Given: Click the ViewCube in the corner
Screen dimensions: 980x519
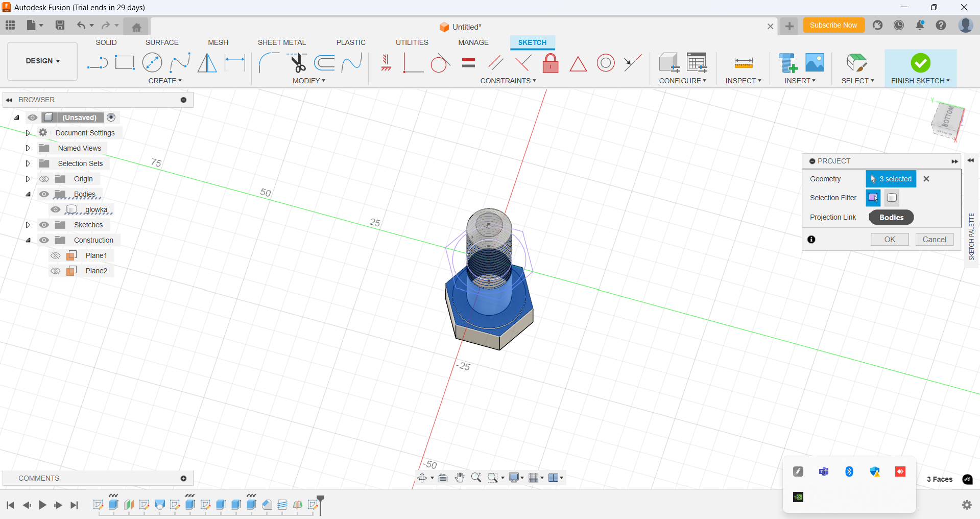Looking at the screenshot, I should 947,121.
